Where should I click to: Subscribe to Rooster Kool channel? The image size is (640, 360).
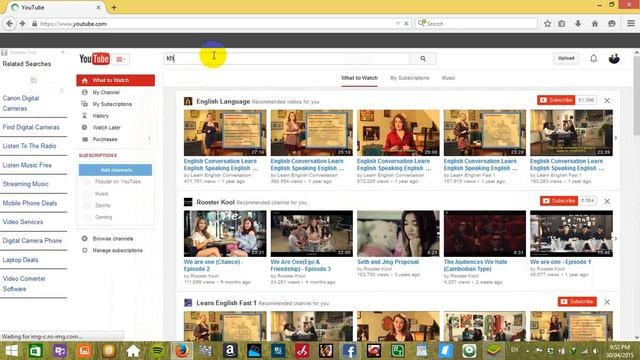click(559, 201)
